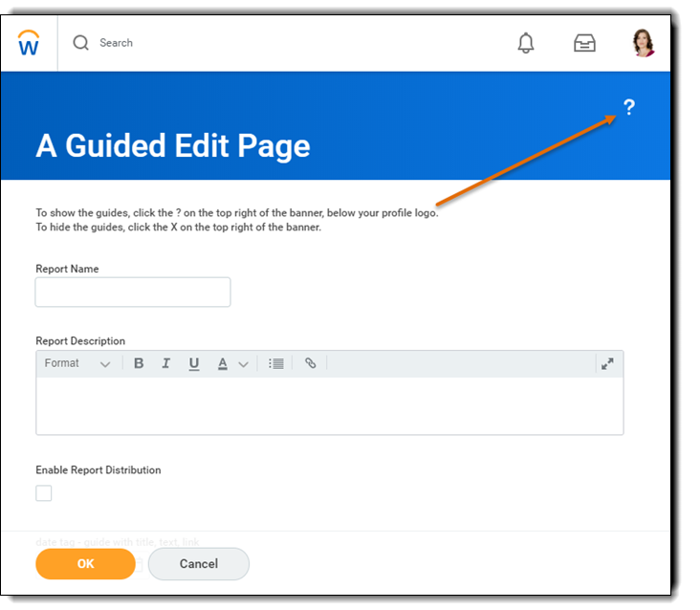This screenshot has width=700, height=610.
Task: Click the Report Name input field
Action: 133,292
